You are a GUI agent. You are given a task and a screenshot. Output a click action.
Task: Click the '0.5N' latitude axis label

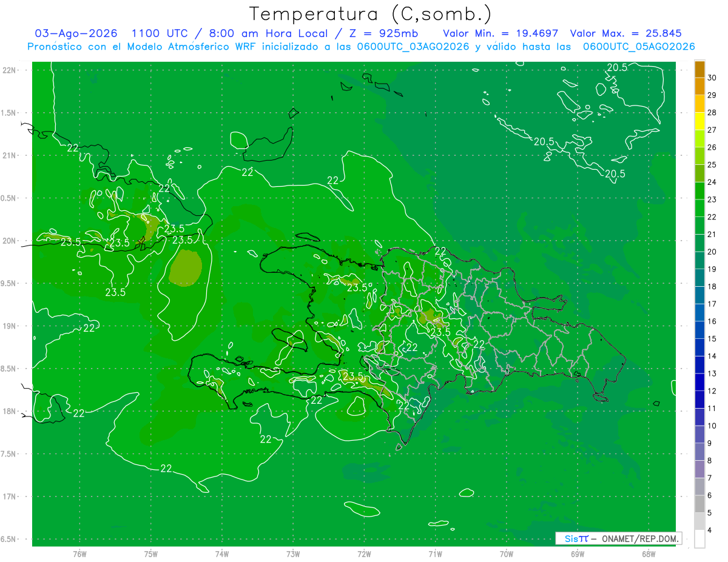[10, 198]
